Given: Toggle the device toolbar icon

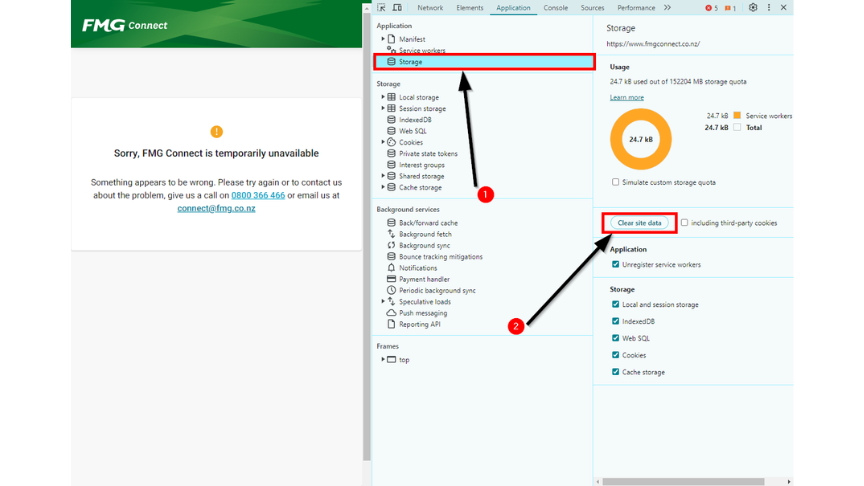Looking at the screenshot, I should [x=397, y=8].
